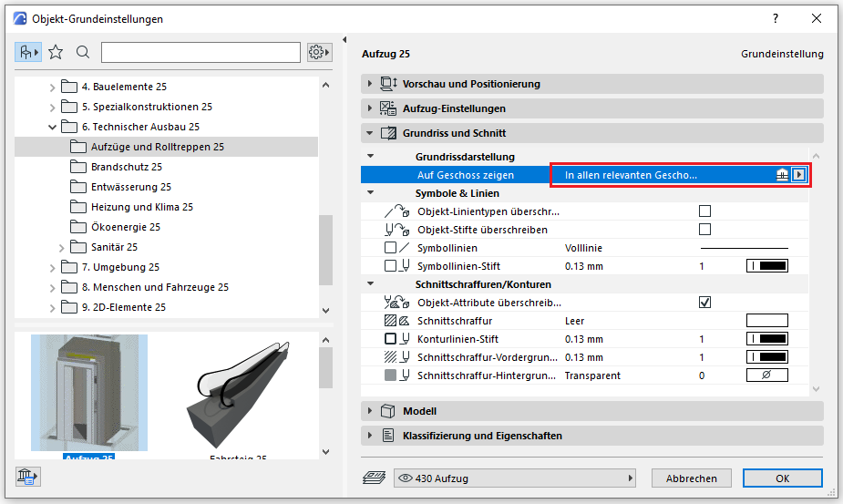Click the Abbrechen button
This screenshot has height=504, width=843.
point(691,478)
